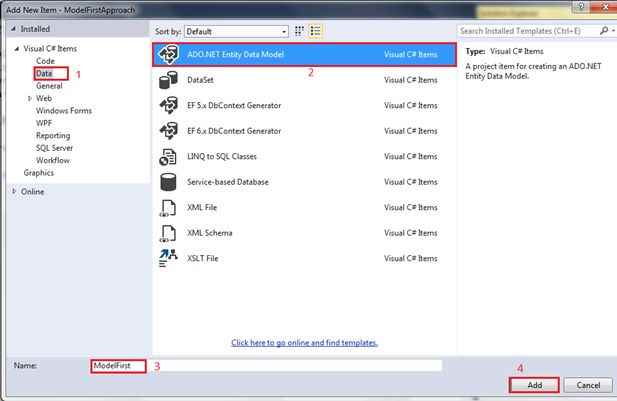Click the search magnifier icon
This screenshot has width=617, height=401.
604,31
